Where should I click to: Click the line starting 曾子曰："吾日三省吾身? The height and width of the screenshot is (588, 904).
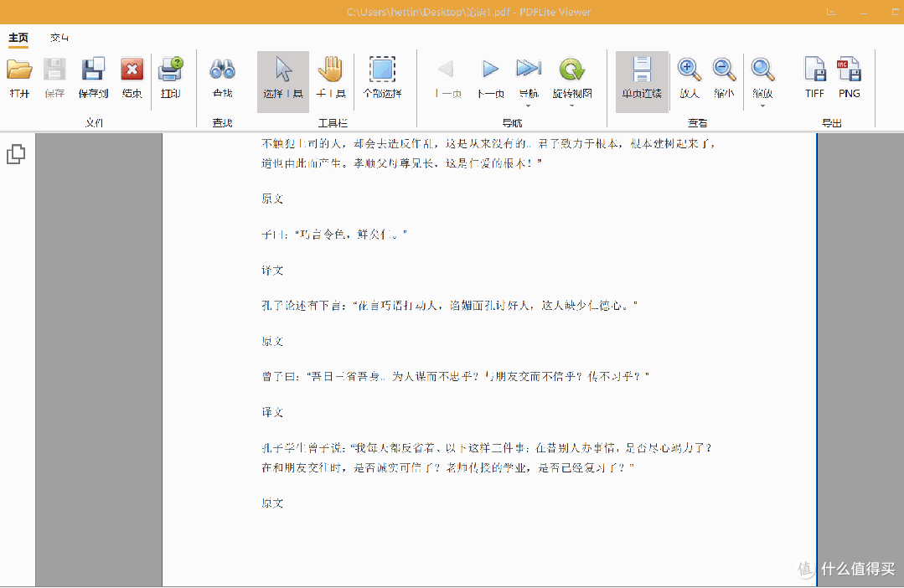[456, 376]
